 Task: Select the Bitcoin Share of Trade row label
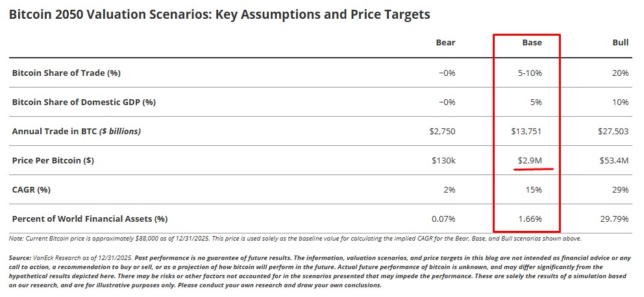[66, 73]
